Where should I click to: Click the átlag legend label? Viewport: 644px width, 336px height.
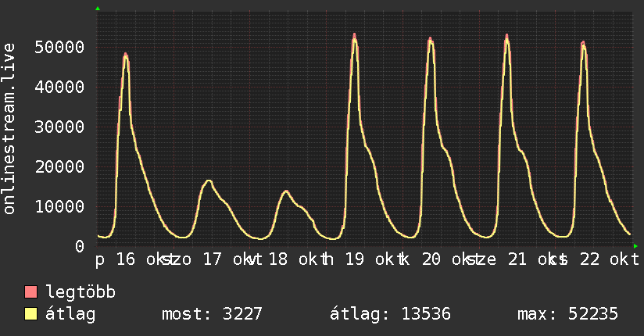click(x=70, y=314)
